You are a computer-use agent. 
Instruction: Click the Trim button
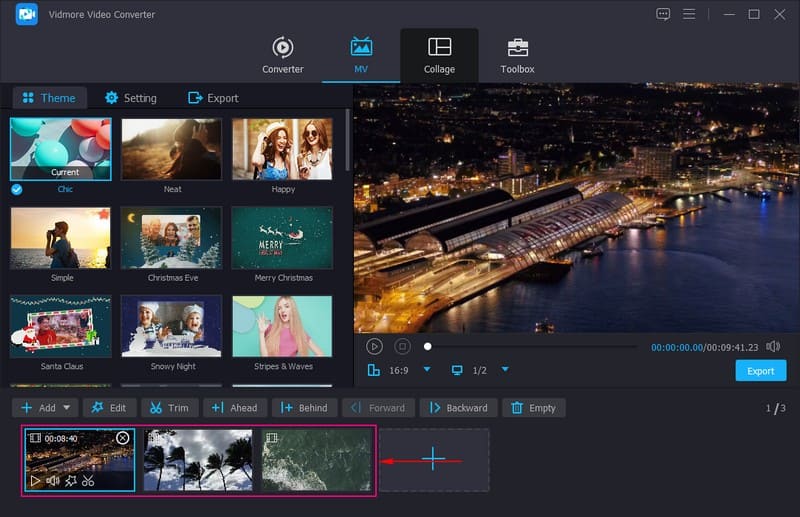[169, 408]
